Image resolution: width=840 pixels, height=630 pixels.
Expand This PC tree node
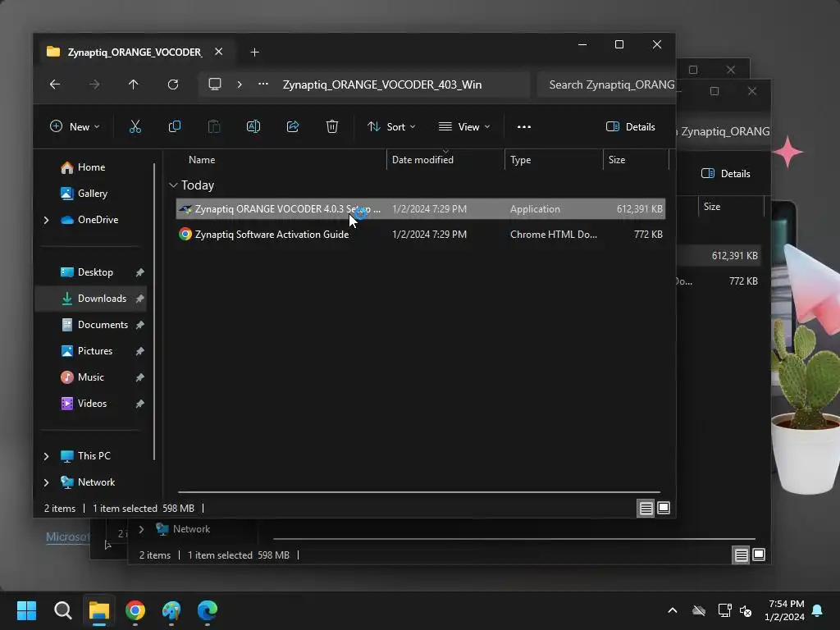(x=47, y=456)
